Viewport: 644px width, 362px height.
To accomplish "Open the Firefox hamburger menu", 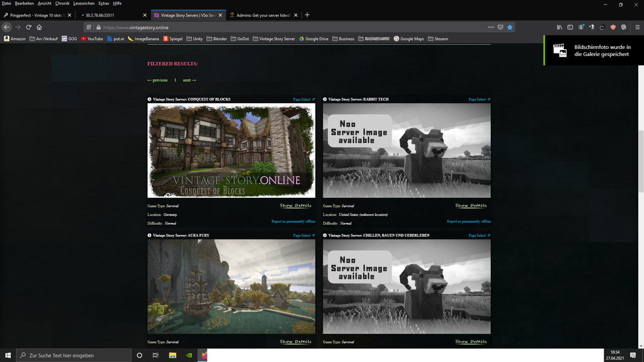I will point(637,27).
